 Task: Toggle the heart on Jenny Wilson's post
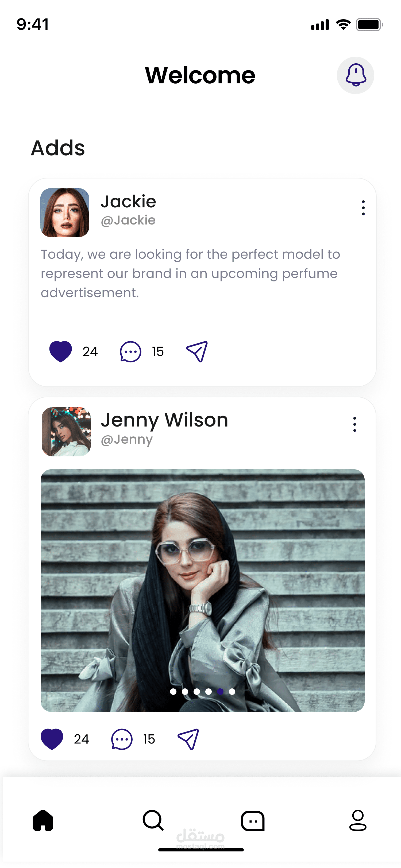[x=52, y=739]
